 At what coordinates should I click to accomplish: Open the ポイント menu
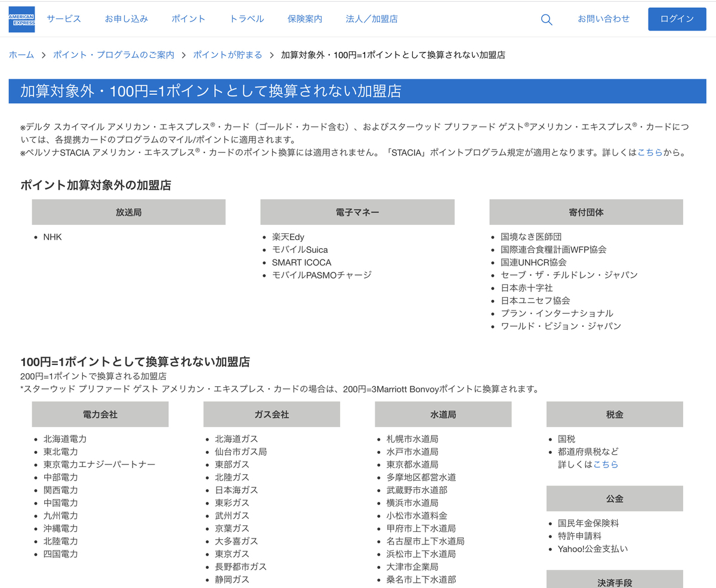point(189,19)
